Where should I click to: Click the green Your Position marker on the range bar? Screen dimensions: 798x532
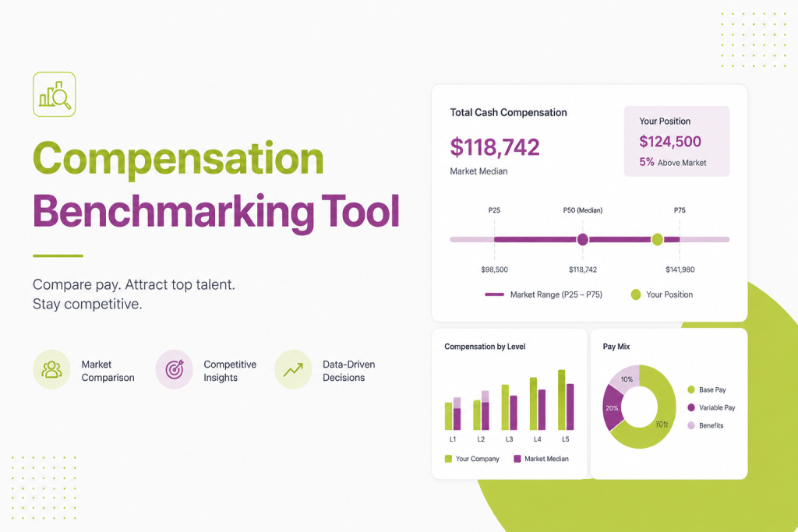tap(658, 239)
